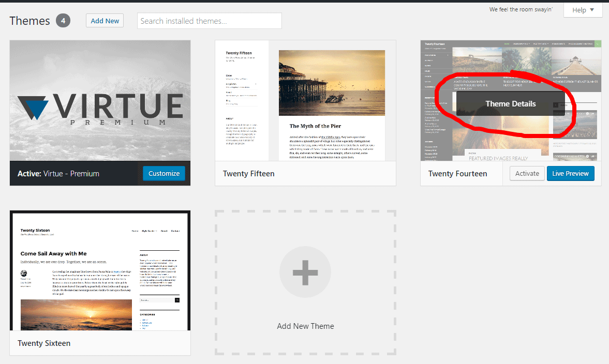Click into the theme search field
This screenshot has height=364, width=609.
pos(209,20)
